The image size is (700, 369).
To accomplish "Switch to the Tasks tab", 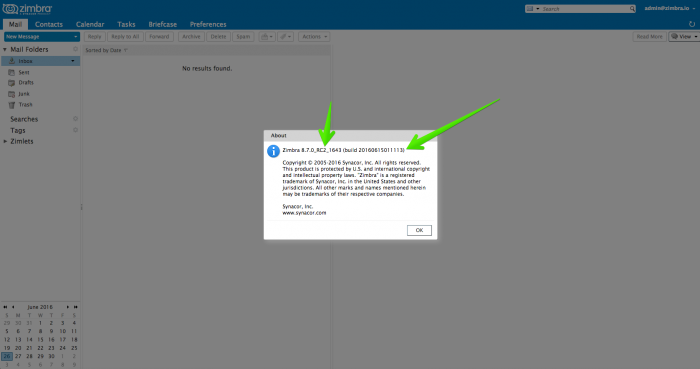I will 126,25.
